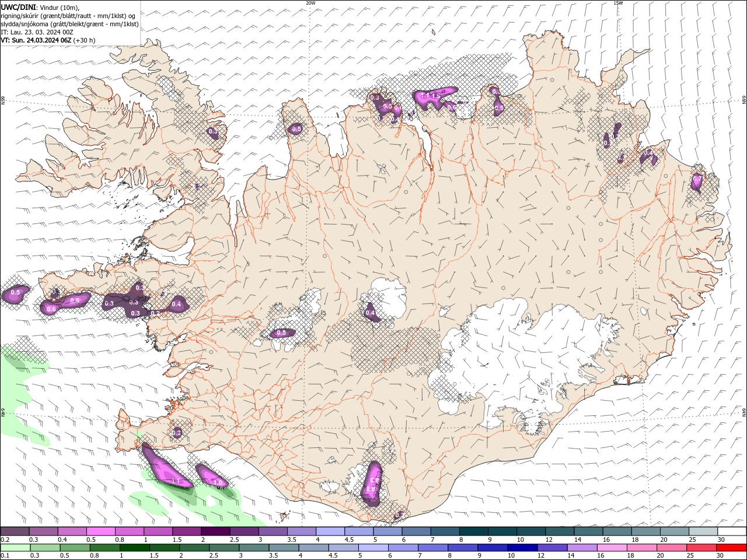Pick the light pink 16 rain legend swatch
The width and height of the screenshot is (747, 560).
point(612,548)
